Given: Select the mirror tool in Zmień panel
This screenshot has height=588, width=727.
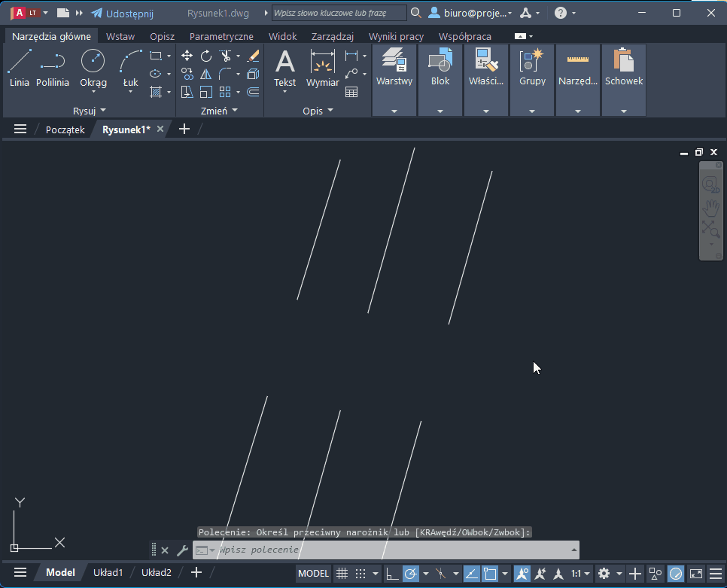Looking at the screenshot, I should (x=205, y=74).
